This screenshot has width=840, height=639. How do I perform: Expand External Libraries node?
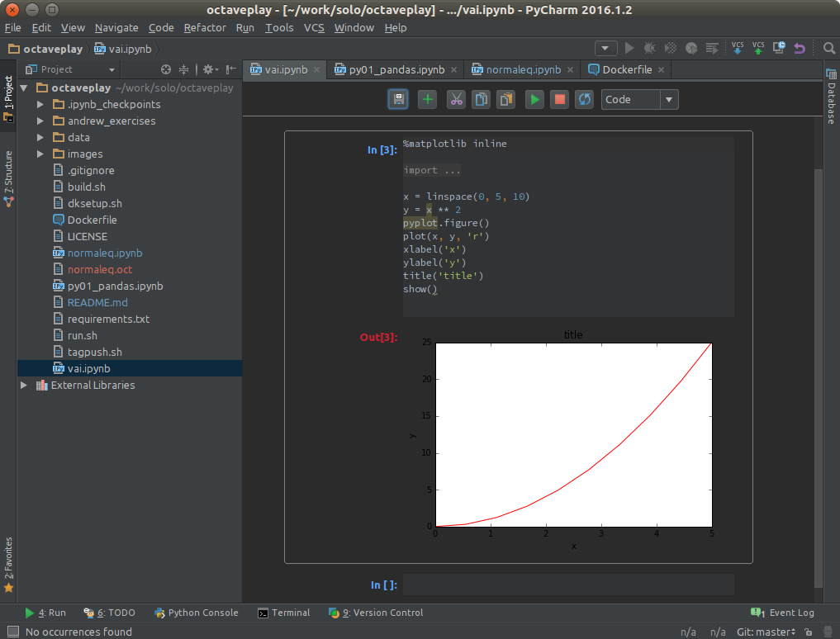pyautogui.click(x=24, y=385)
